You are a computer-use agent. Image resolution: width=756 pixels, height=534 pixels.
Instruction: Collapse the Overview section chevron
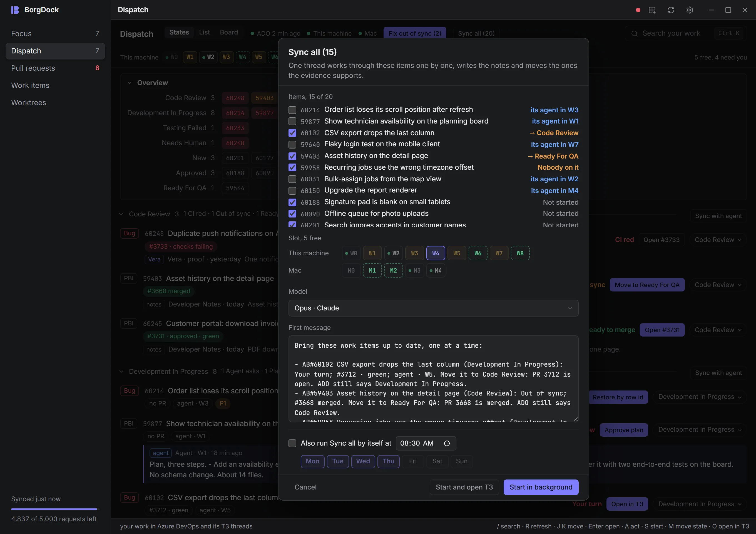point(130,83)
